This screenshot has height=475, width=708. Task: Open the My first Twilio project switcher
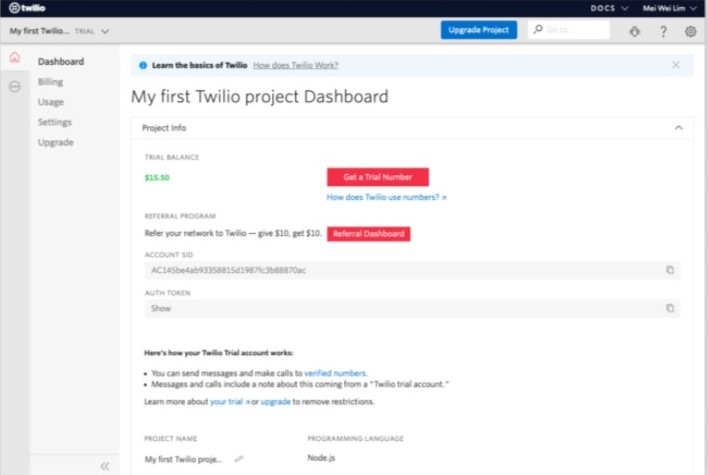click(x=59, y=31)
